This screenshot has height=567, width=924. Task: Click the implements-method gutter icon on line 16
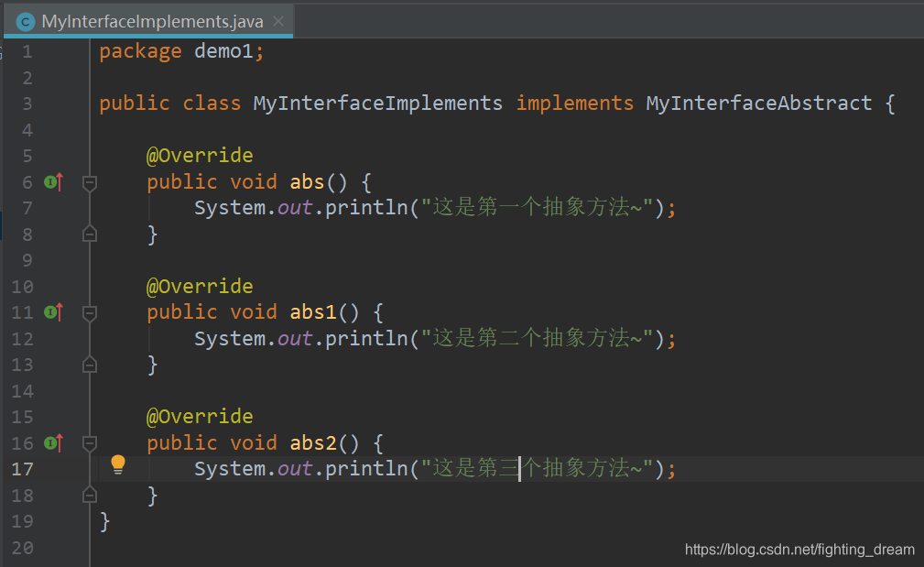click(54, 443)
